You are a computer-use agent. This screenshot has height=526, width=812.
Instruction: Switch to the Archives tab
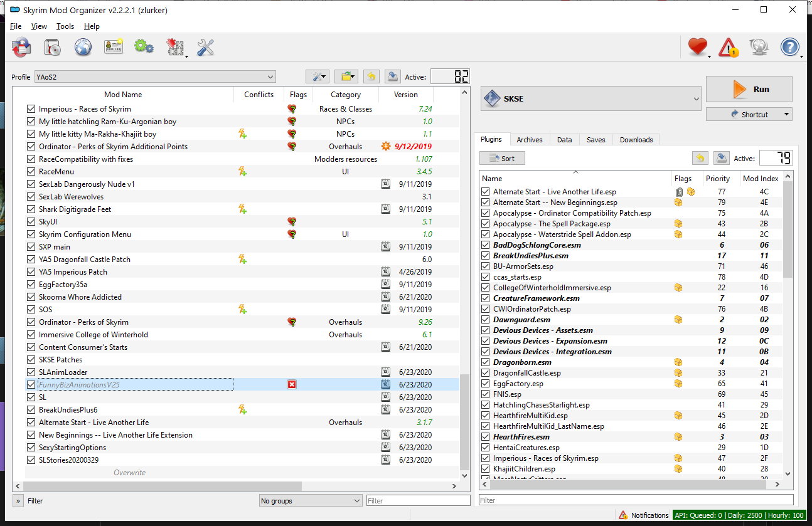[x=530, y=140]
